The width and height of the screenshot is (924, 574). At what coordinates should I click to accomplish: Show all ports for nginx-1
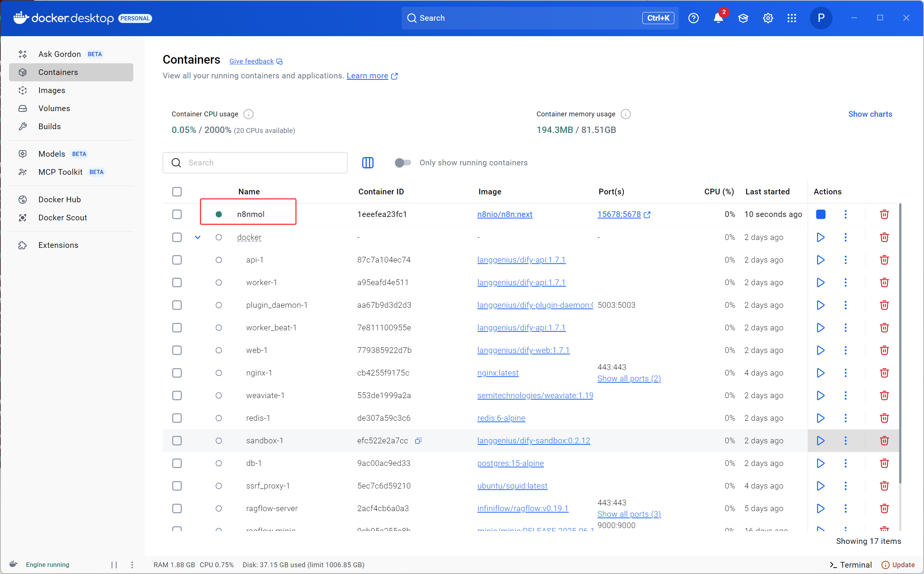(629, 379)
